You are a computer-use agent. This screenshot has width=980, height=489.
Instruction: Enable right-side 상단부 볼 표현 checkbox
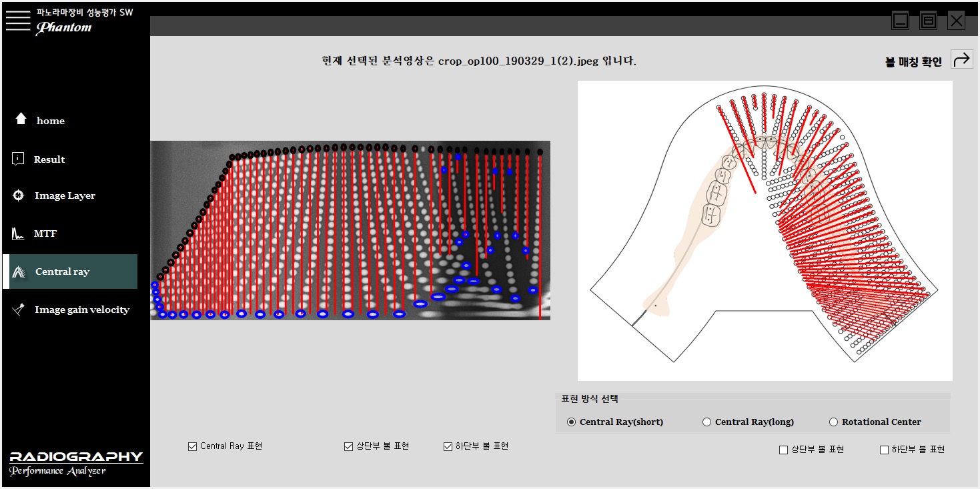(784, 450)
